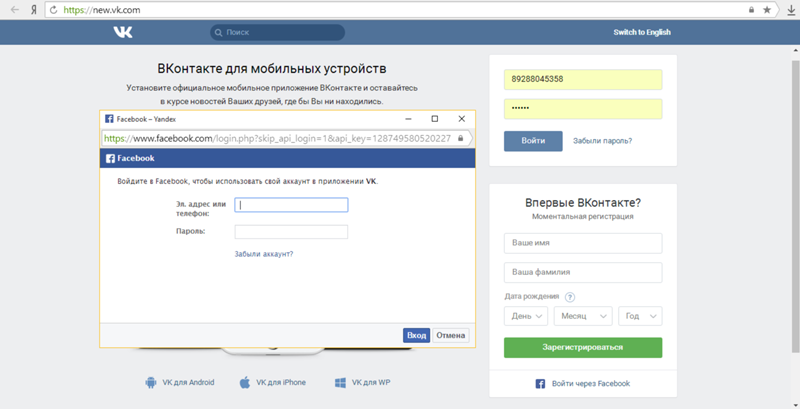Image resolution: width=800 pixels, height=409 pixels.
Task: Click the Отмена button in Facebook popup
Action: [x=451, y=336]
